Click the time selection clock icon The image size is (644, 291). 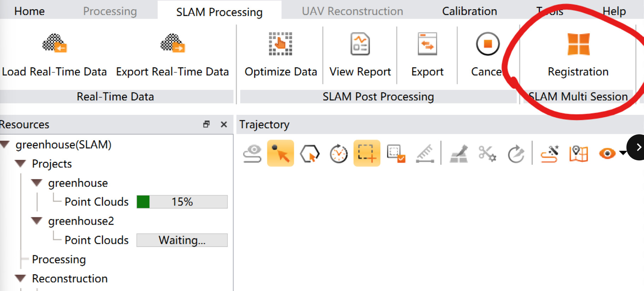(x=338, y=154)
